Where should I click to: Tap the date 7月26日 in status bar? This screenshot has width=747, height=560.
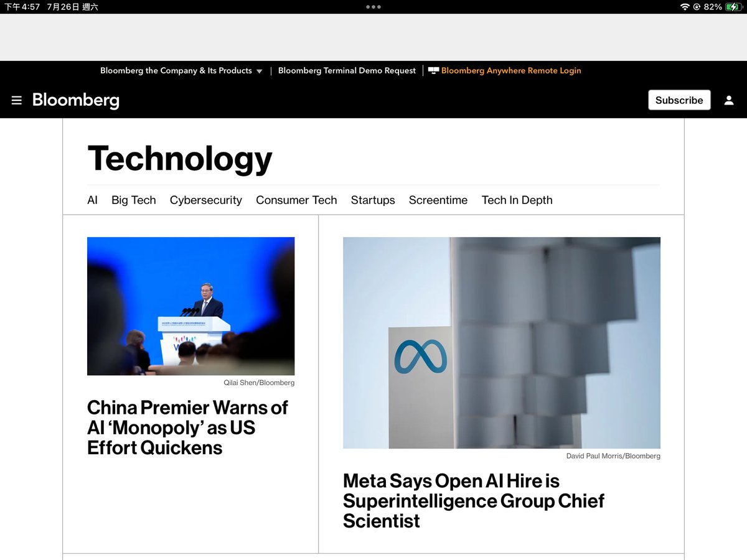63,7
